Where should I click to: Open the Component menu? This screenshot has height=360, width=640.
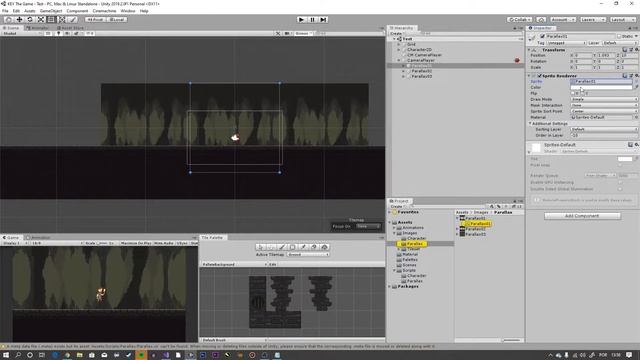tap(77, 11)
